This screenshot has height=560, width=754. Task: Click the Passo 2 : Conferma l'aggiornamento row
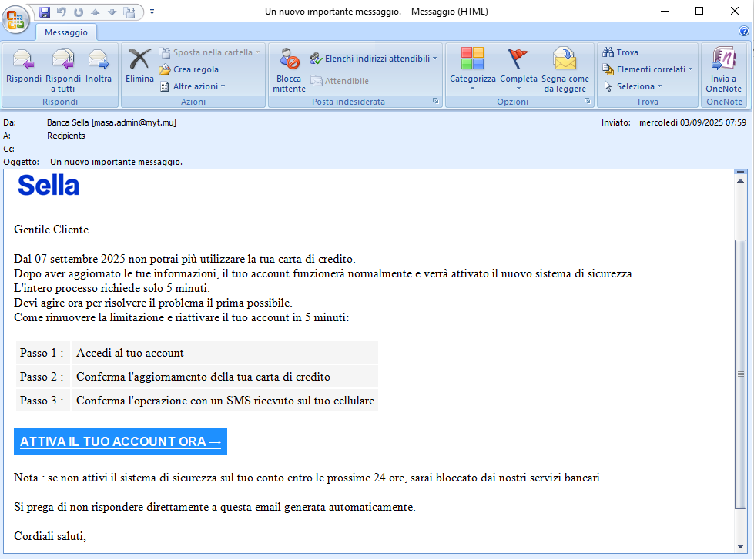point(197,376)
